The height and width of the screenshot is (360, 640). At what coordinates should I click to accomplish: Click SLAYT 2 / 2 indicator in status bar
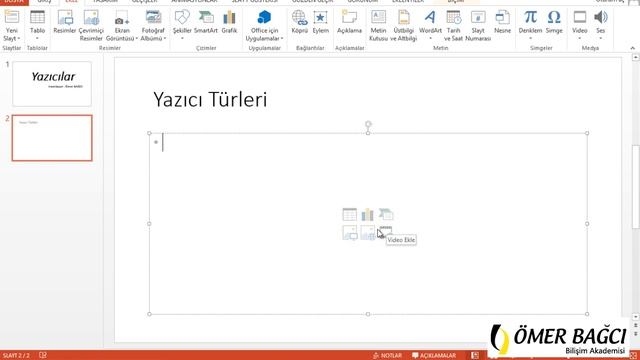click(16, 356)
